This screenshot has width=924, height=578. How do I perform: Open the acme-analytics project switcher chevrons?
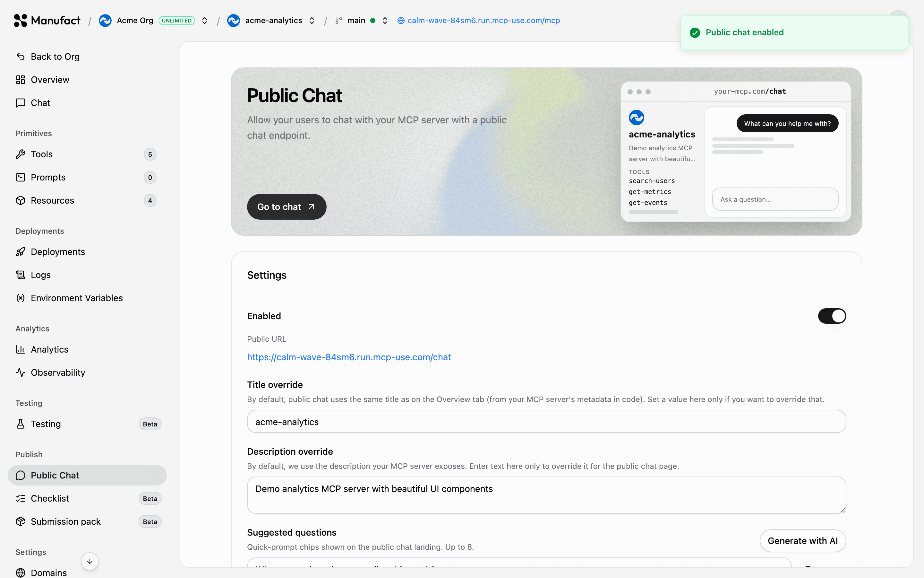tap(312, 21)
